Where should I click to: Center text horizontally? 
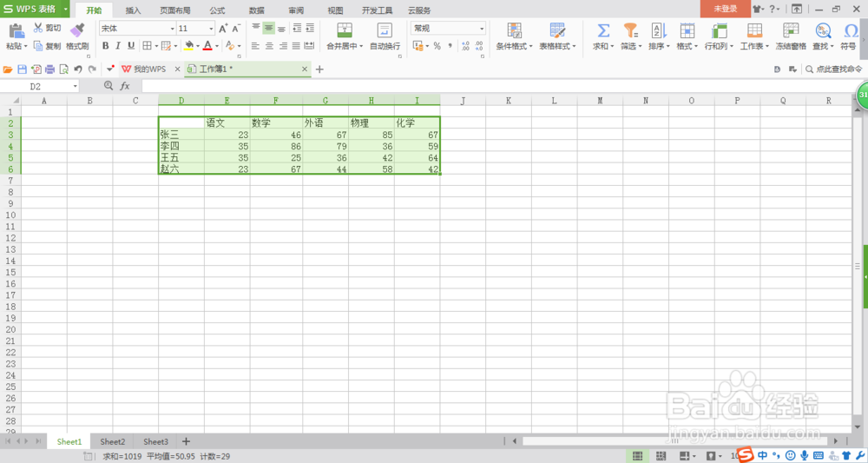pyautogui.click(x=269, y=46)
